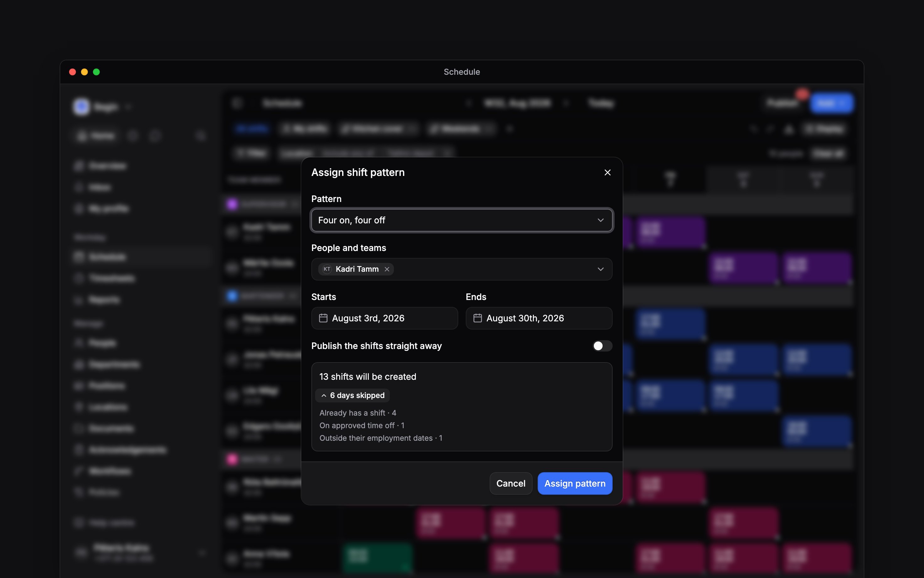Click the Assign pattern button
924x578 pixels.
point(575,483)
